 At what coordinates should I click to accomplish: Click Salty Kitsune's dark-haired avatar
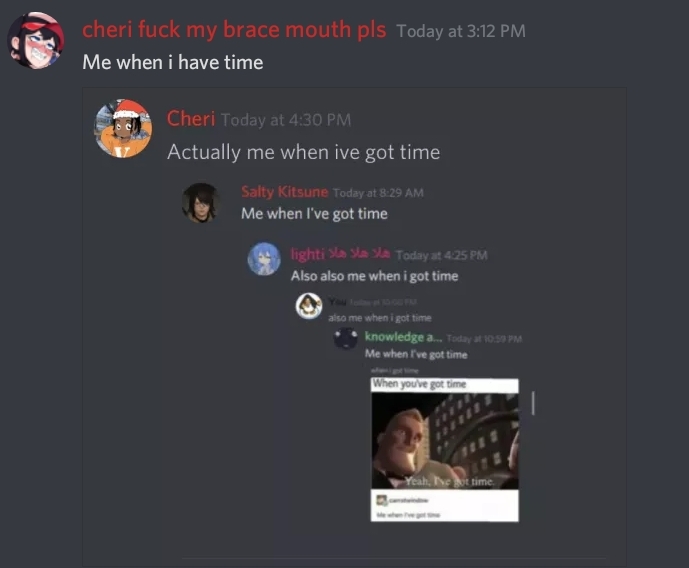coord(201,203)
